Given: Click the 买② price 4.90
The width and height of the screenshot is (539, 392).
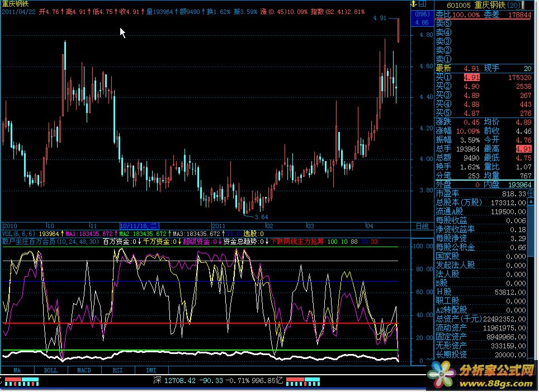Looking at the screenshot, I should coord(472,87).
